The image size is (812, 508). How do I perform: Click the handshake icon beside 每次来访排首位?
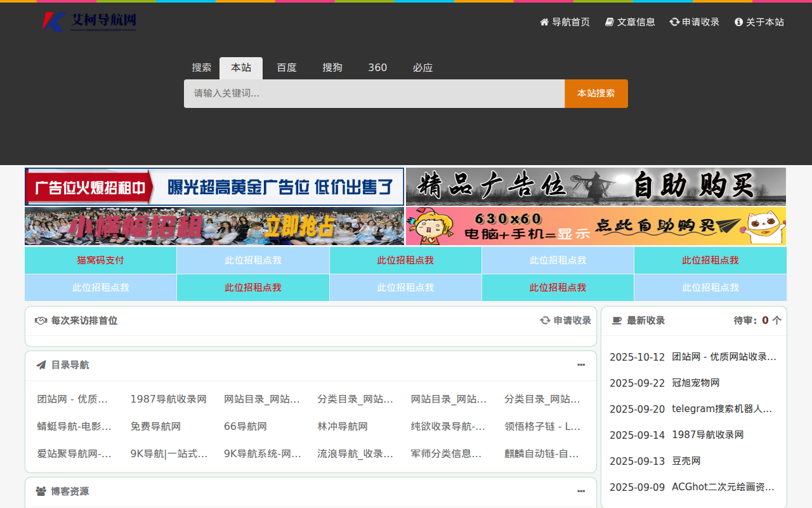41,321
